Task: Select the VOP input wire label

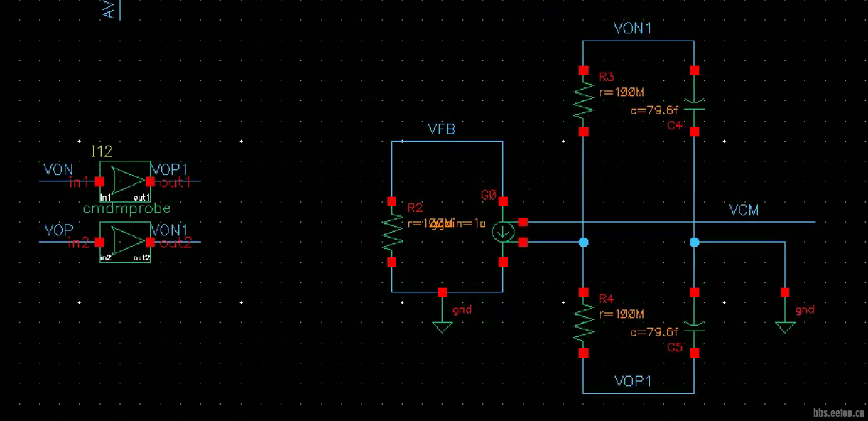Action: 58,230
